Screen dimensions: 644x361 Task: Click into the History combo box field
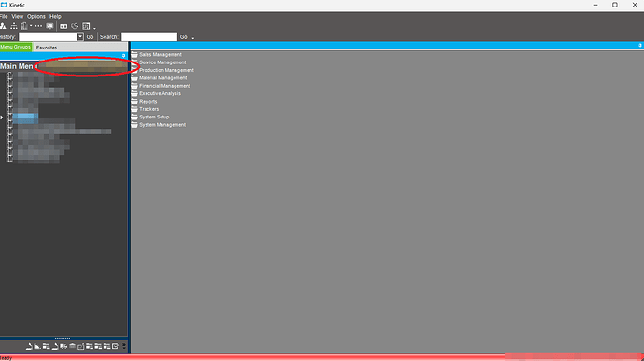click(x=48, y=37)
